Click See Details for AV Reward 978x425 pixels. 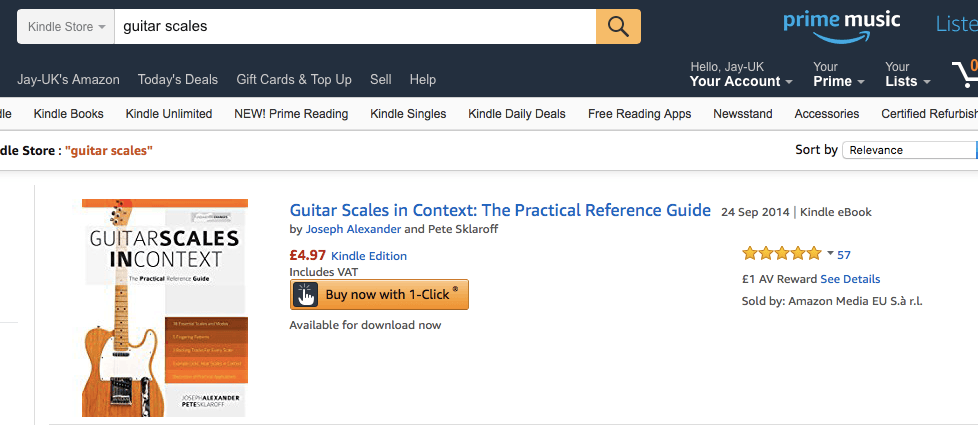850,279
